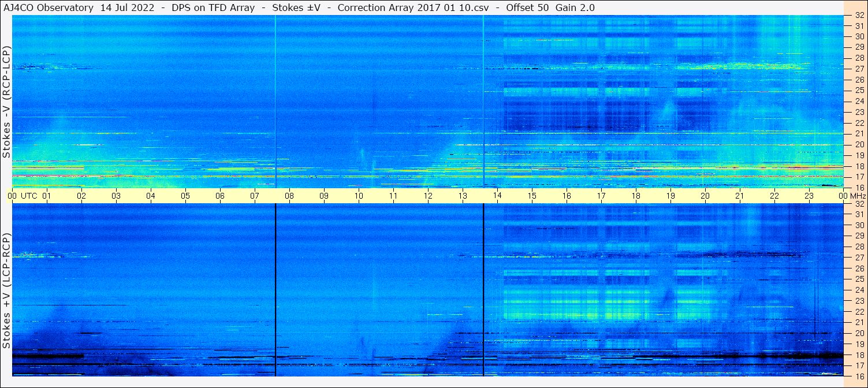Select the 01 hour tick label
Screen dimensions: 868x388
coord(47,196)
